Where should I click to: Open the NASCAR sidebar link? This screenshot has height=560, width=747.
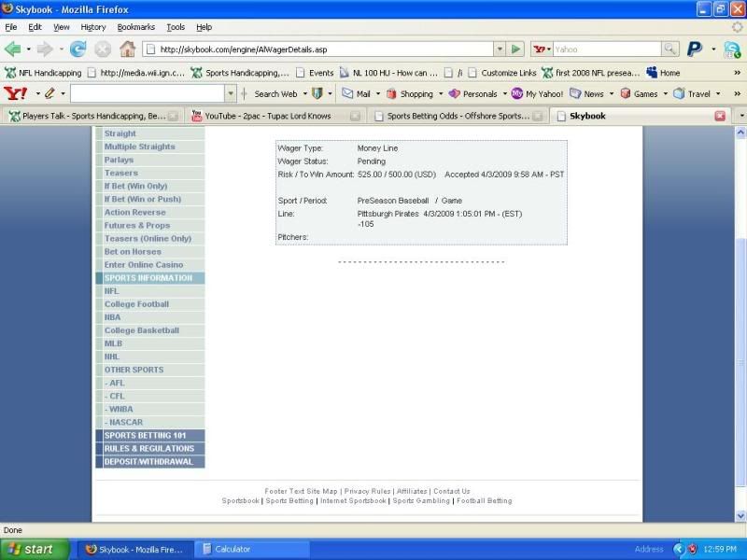click(x=124, y=422)
